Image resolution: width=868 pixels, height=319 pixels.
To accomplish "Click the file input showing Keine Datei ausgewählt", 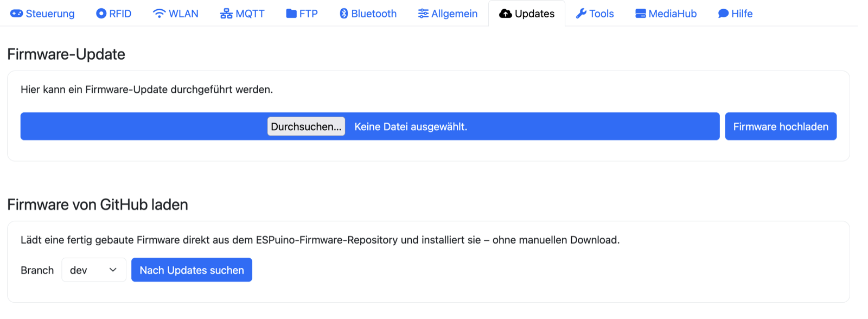I will [x=370, y=126].
